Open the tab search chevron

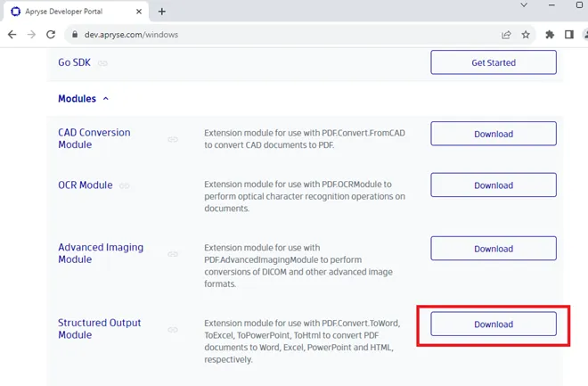pyautogui.click(x=524, y=4)
